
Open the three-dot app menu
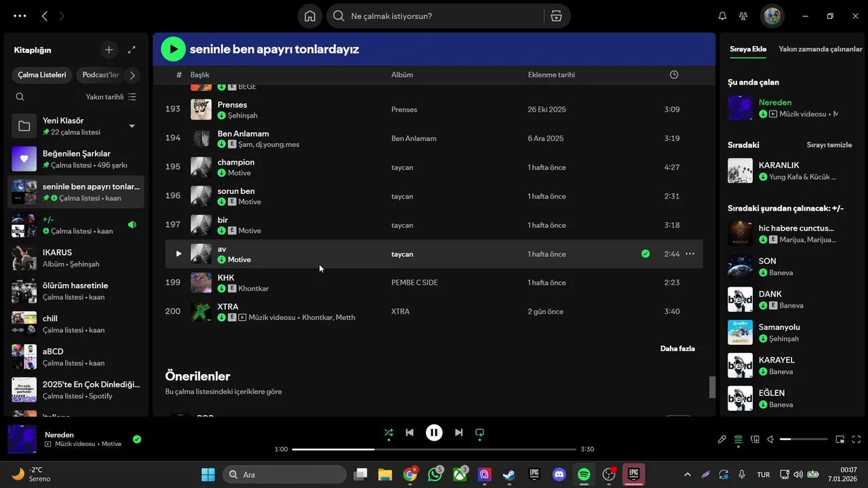(x=20, y=16)
